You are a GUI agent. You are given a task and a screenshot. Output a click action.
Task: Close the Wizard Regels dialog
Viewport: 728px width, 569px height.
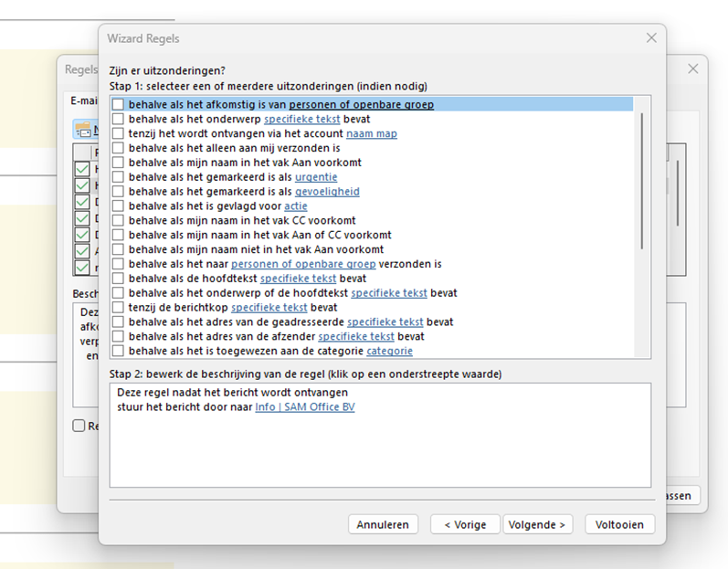click(x=651, y=38)
